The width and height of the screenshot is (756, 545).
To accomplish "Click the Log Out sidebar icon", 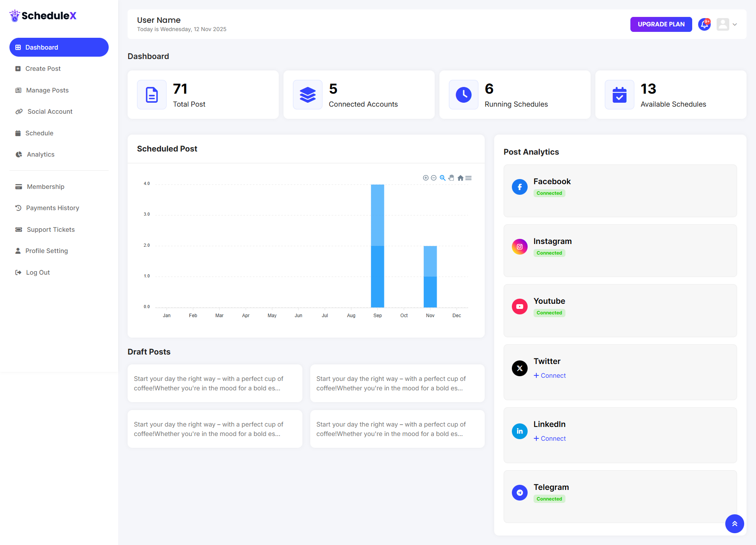I will pyautogui.click(x=18, y=272).
